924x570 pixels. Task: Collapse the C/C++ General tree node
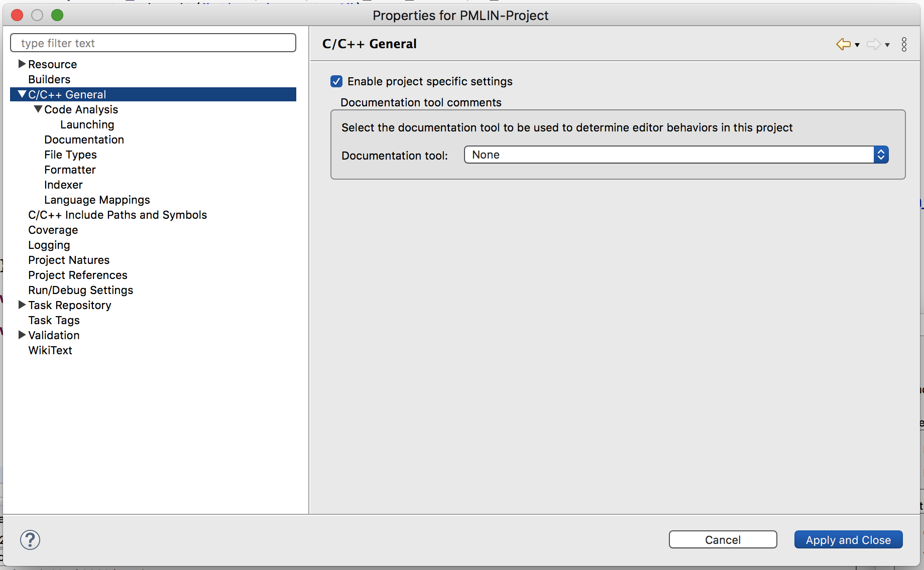pyautogui.click(x=22, y=94)
